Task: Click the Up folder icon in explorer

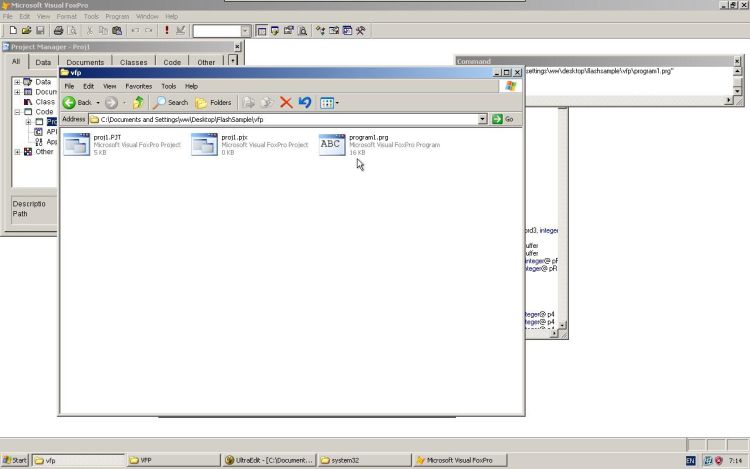Action: tap(138, 102)
